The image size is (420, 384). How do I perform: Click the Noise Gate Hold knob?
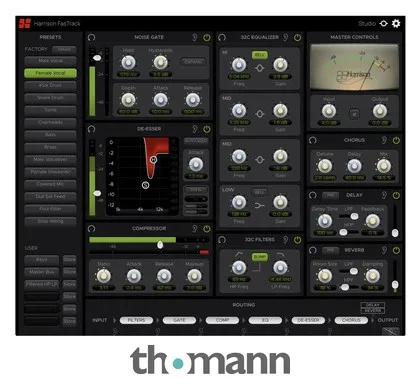128,62
